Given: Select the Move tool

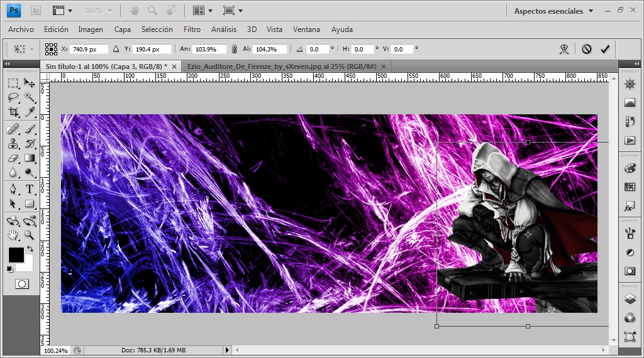Looking at the screenshot, I should pyautogui.click(x=29, y=84).
